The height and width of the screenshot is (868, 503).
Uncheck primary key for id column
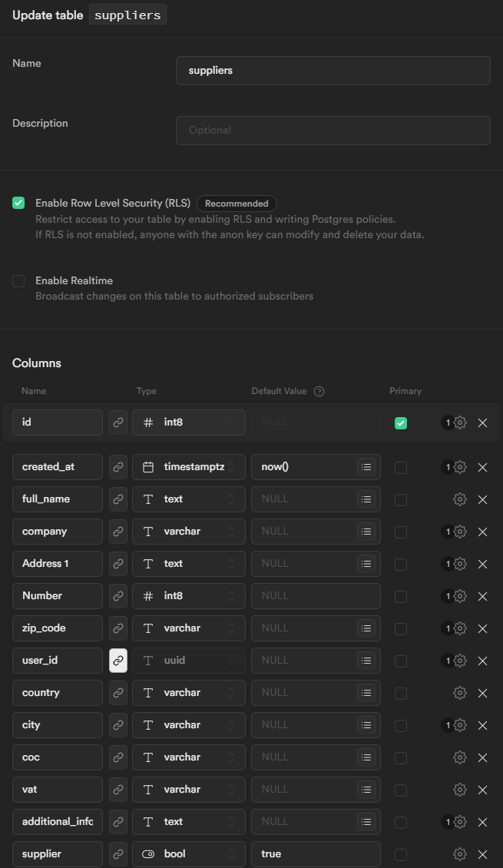(x=401, y=423)
